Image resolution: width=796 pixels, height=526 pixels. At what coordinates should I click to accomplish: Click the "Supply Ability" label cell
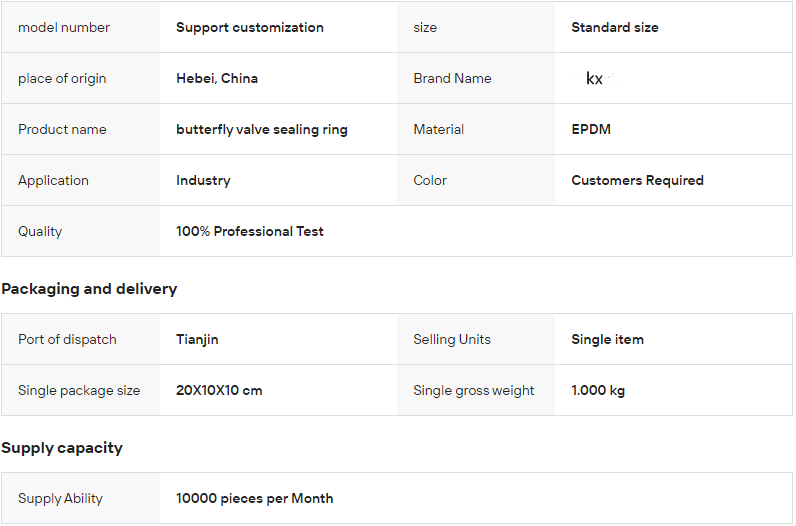pyautogui.click(x=60, y=499)
